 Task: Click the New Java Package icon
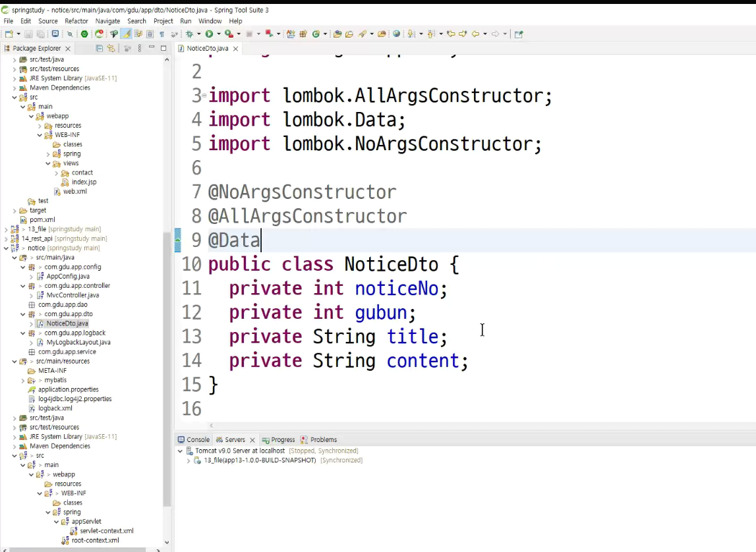pos(303,34)
